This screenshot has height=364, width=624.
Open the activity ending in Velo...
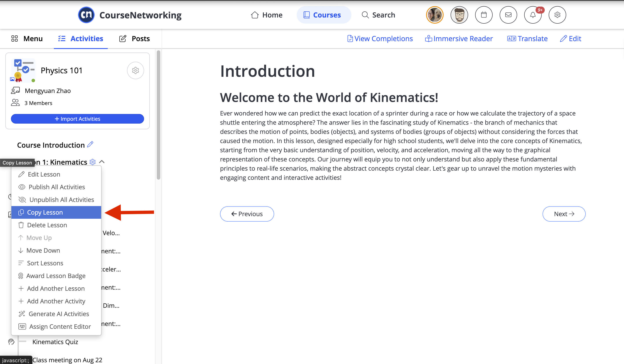111,233
